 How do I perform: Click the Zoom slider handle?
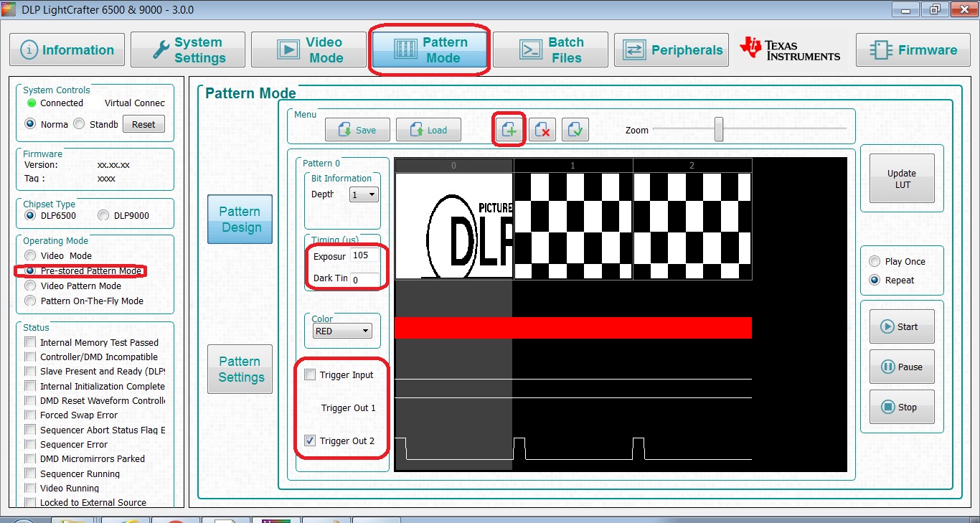click(x=719, y=130)
